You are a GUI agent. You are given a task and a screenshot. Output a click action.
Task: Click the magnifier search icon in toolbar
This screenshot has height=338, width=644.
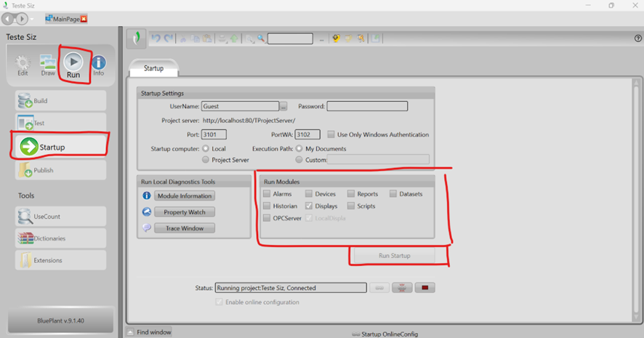tap(261, 39)
